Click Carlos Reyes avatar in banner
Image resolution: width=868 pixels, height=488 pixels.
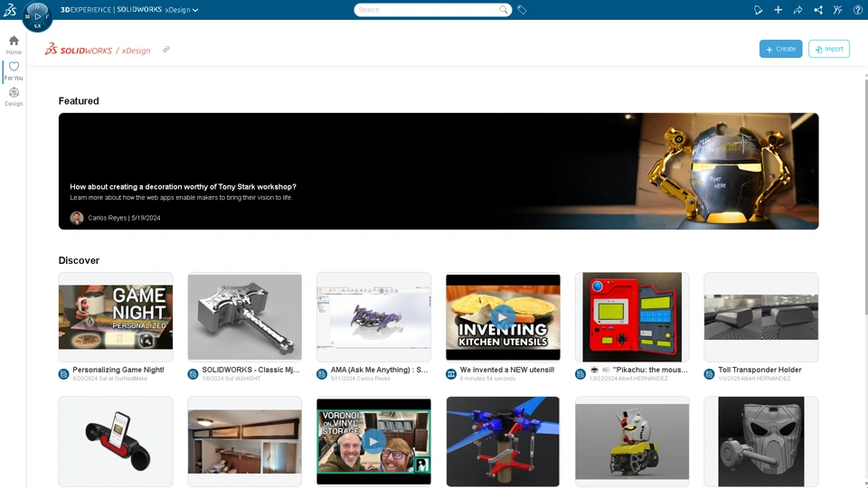76,218
